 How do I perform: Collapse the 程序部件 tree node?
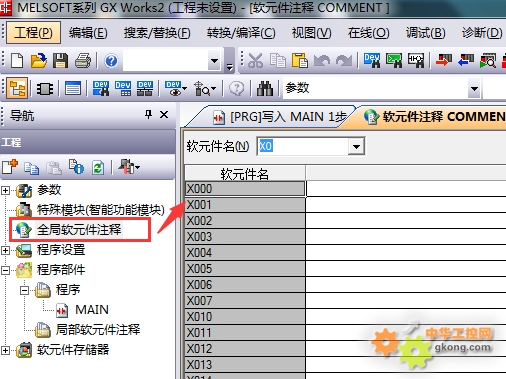5,270
